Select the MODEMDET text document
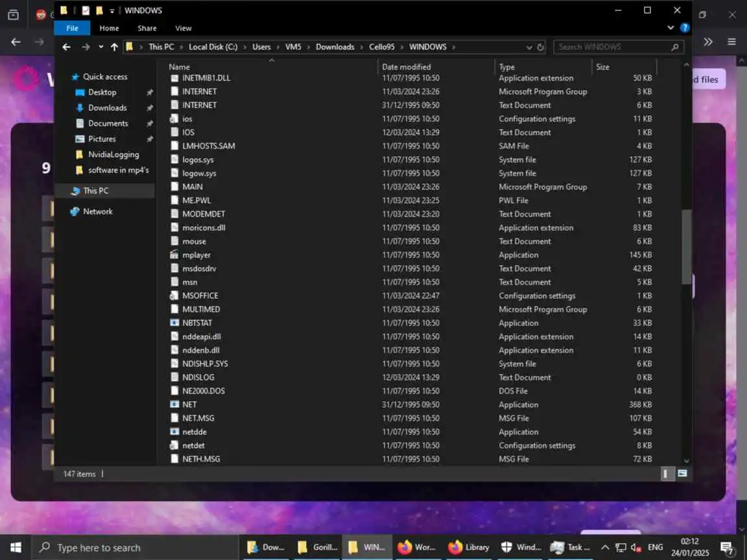 pyautogui.click(x=204, y=215)
